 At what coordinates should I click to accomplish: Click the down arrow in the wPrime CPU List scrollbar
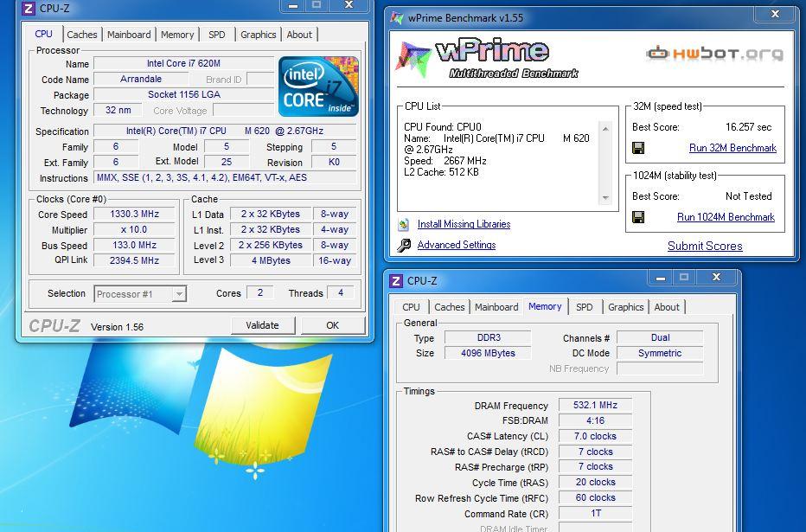pyautogui.click(x=605, y=198)
